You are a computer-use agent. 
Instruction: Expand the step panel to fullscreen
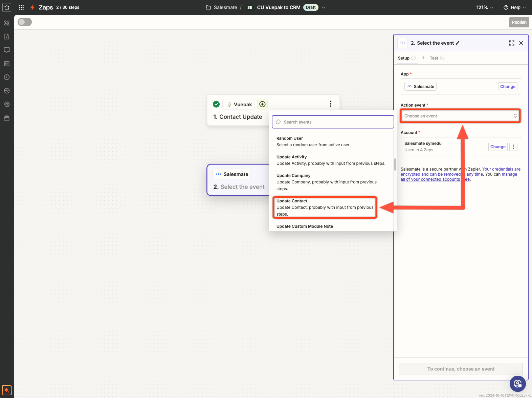[511, 43]
